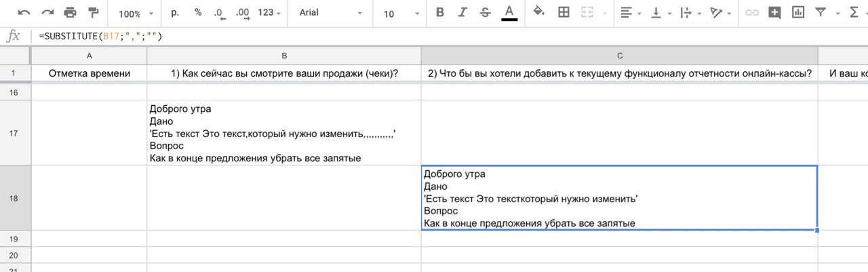Click empty cell B19
The image size is (868, 272).
click(x=284, y=239)
